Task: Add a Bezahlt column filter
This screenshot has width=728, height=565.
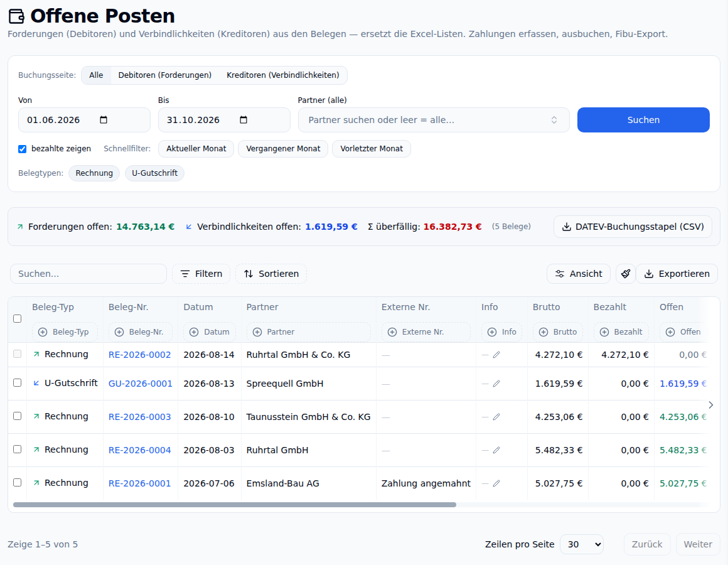Action: pyautogui.click(x=621, y=332)
